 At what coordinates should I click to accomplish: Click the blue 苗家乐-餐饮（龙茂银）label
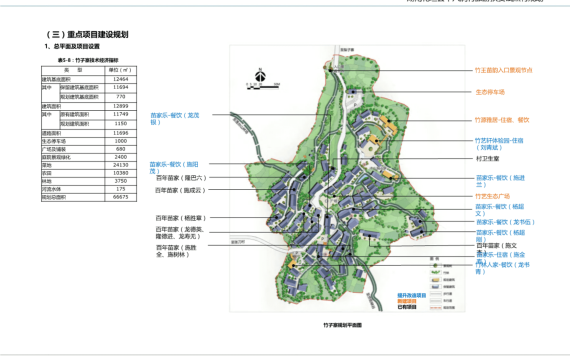(175, 119)
